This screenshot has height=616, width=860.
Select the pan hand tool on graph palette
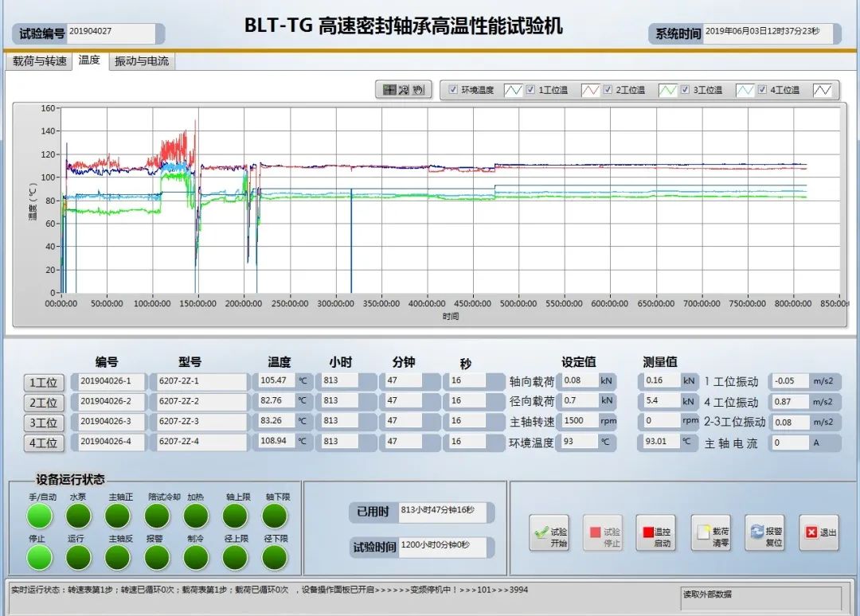click(x=419, y=90)
